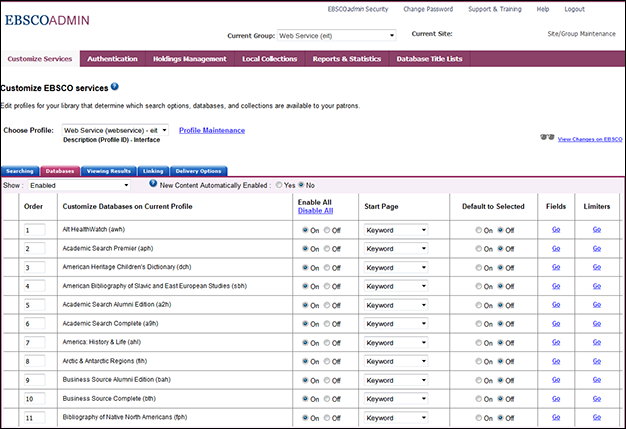The width and height of the screenshot is (626, 429).
Task: Click the Academic Search Complete (a9h) database name
Action: 110,323
